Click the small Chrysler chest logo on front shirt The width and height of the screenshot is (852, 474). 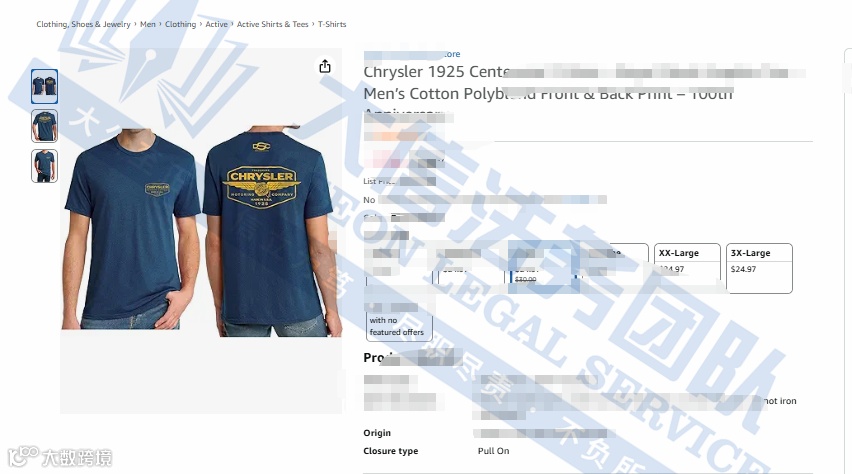click(x=157, y=189)
